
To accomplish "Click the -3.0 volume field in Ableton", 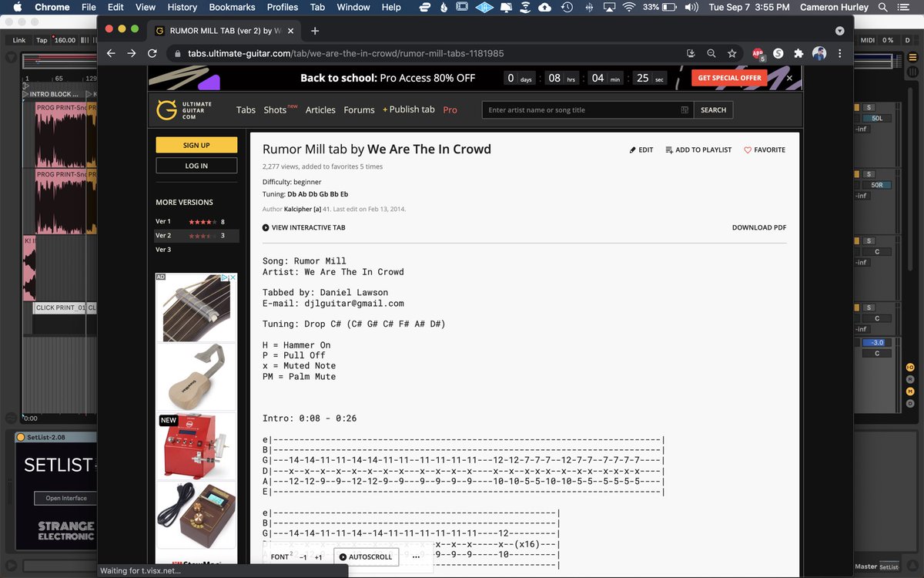I will point(876,342).
